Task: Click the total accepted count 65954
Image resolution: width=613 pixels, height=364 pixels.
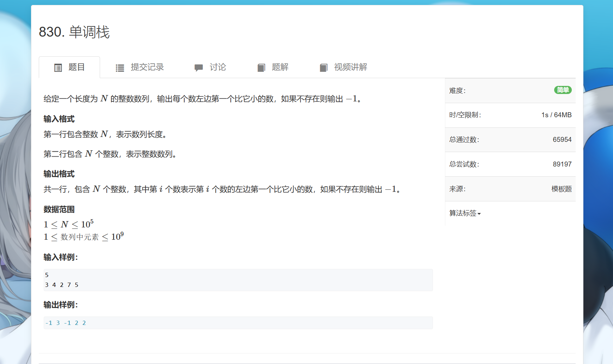Action: pyautogui.click(x=562, y=140)
